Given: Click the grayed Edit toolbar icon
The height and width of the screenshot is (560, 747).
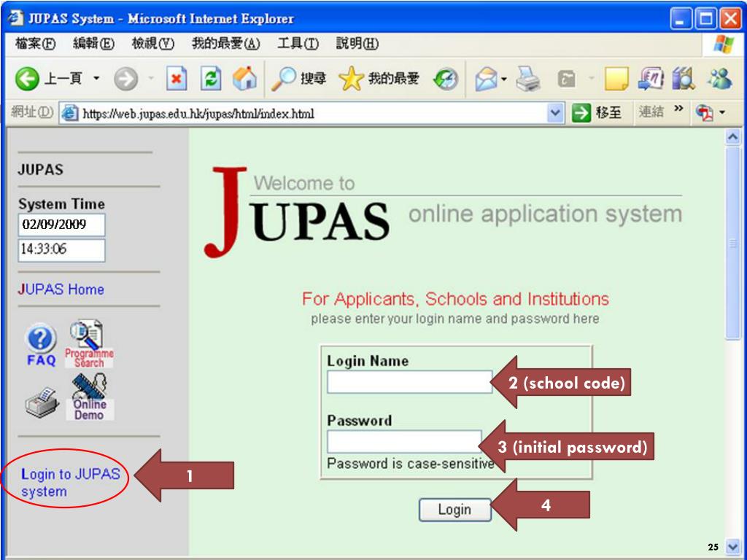Looking at the screenshot, I should tap(567, 79).
